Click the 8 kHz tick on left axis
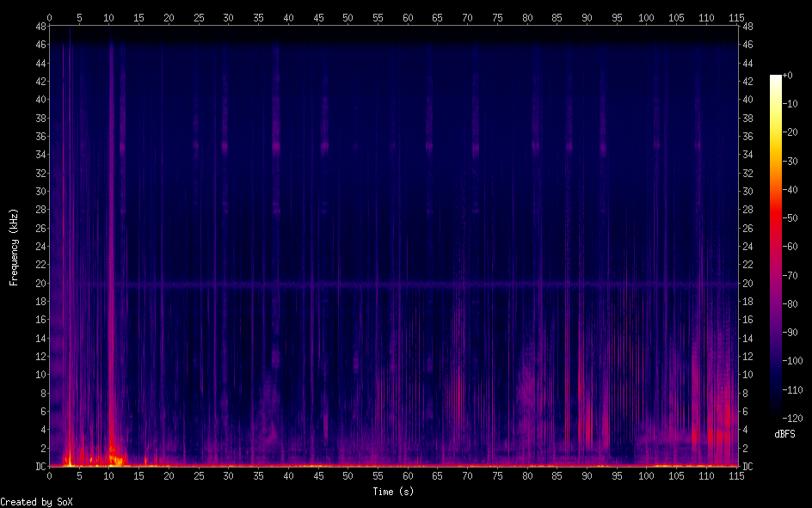 [40, 393]
